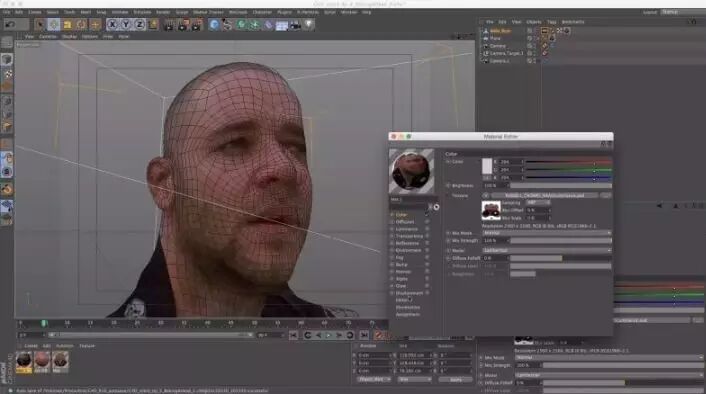
Task: Open the Create menu in material manager
Action: pyautogui.click(x=31, y=346)
